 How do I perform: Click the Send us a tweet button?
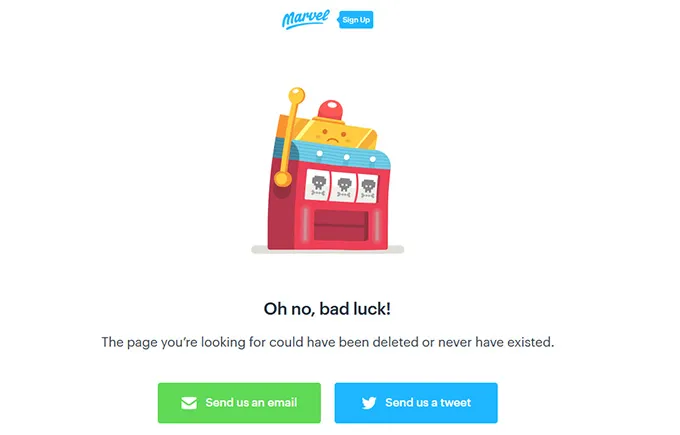click(x=416, y=403)
